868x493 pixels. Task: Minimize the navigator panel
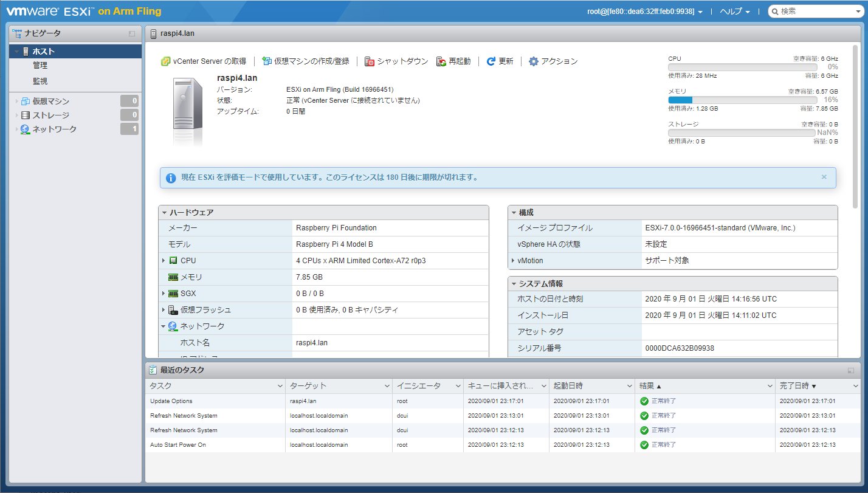click(x=132, y=34)
